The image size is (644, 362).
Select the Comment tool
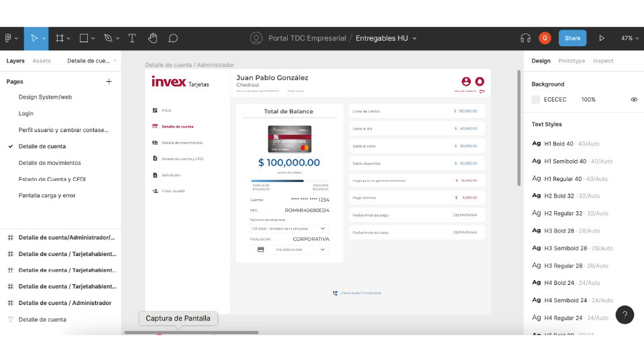tap(173, 38)
